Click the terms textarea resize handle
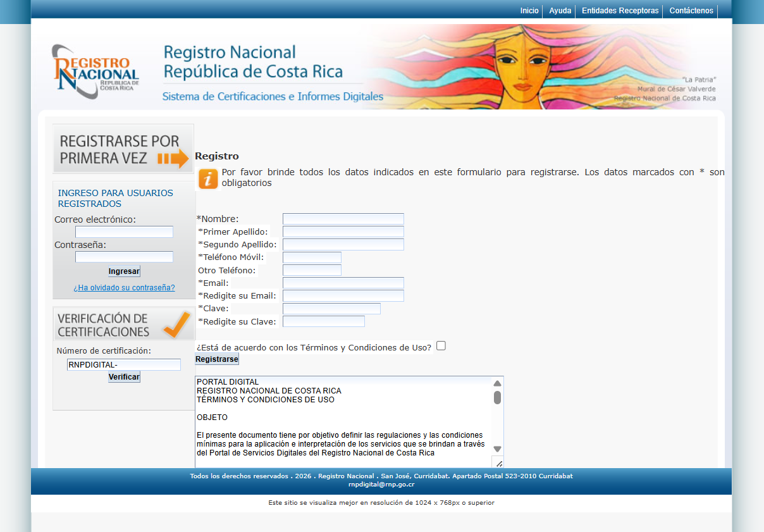 (498, 462)
